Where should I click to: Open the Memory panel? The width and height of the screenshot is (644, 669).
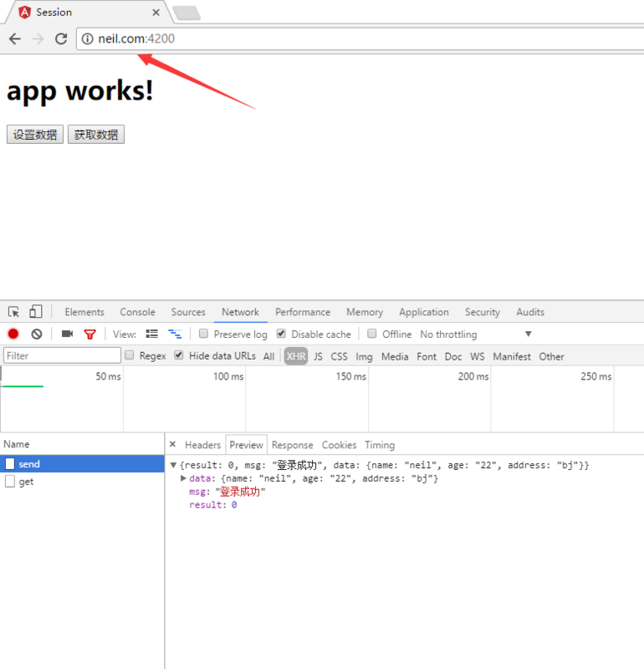365,312
